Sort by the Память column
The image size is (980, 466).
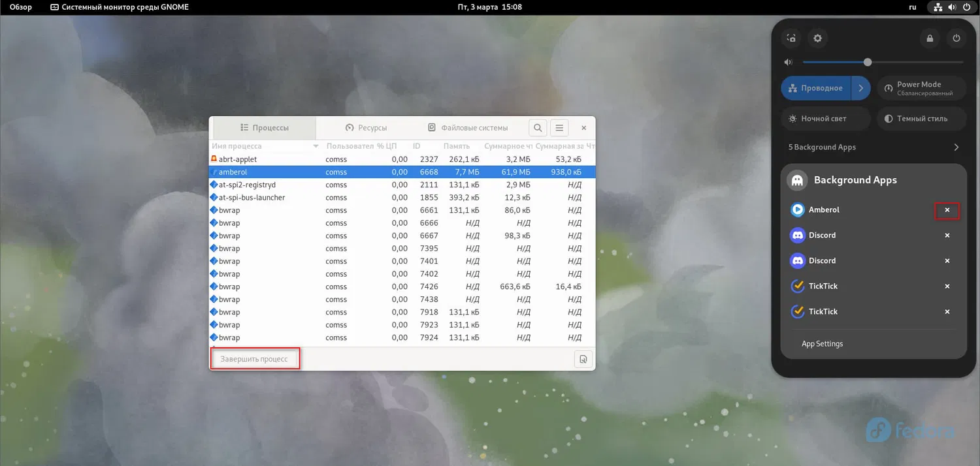click(x=457, y=146)
